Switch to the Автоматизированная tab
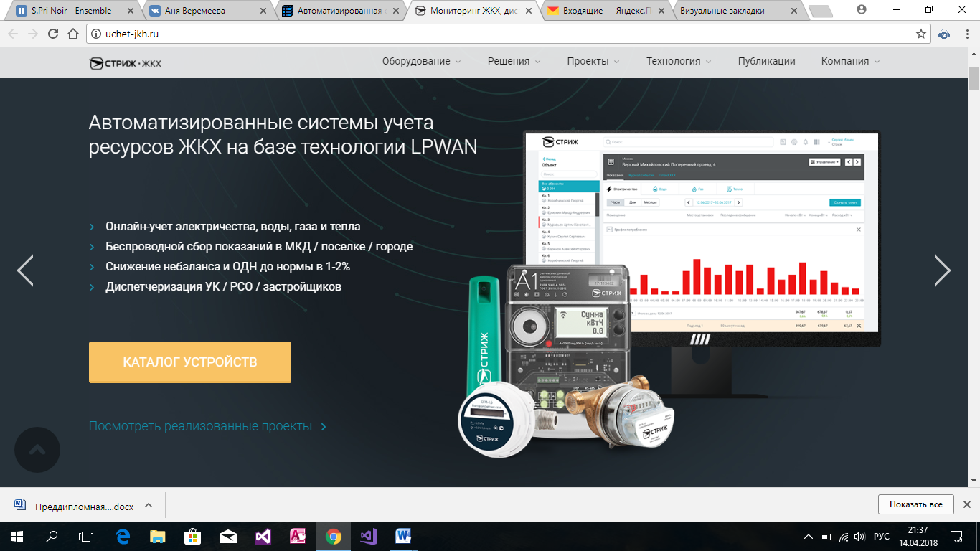Screen dimensions: 980x551 [340, 11]
